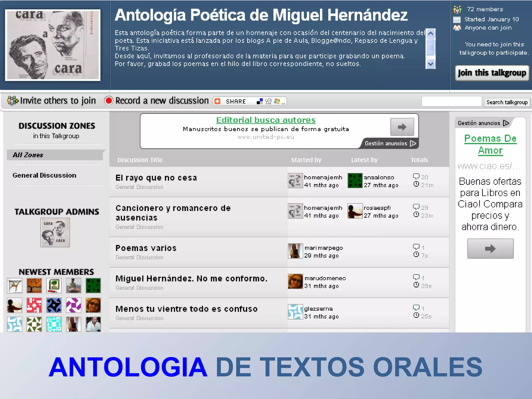This screenshot has width=532, height=399.
Task: Open Menos tu vientre todo es confuso discussion
Action: pos(187,309)
